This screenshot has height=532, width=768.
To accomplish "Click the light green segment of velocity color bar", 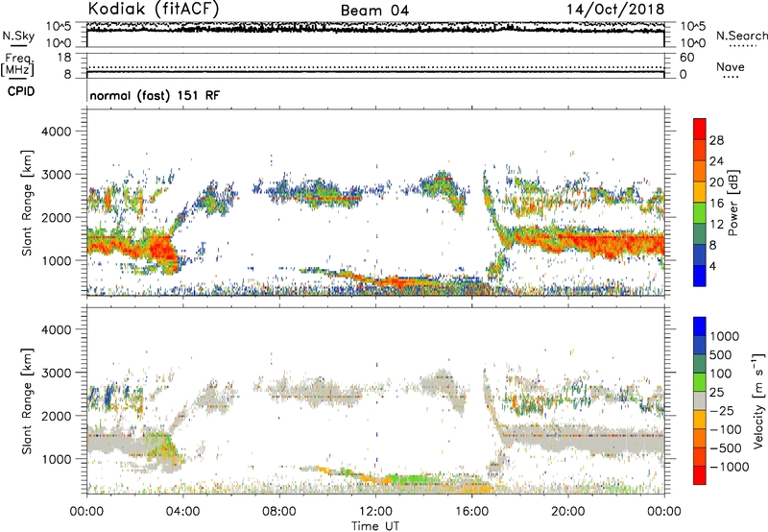I will click(700, 382).
